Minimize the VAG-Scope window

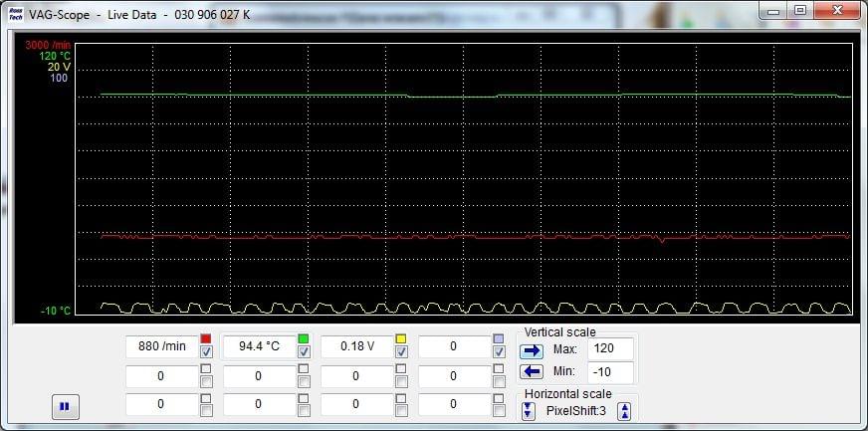pyautogui.click(x=773, y=11)
